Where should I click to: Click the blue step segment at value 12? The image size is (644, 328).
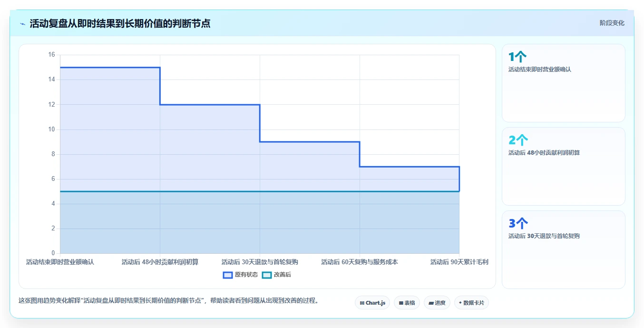coord(210,104)
